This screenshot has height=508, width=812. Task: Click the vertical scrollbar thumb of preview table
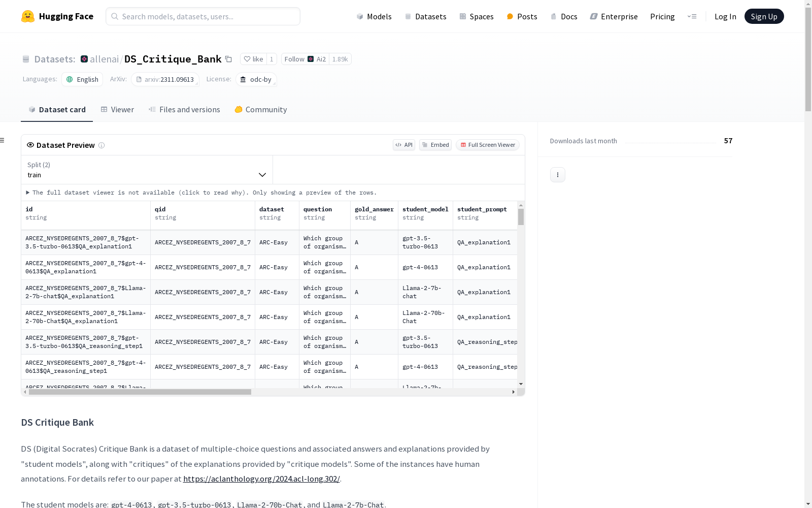point(521,216)
